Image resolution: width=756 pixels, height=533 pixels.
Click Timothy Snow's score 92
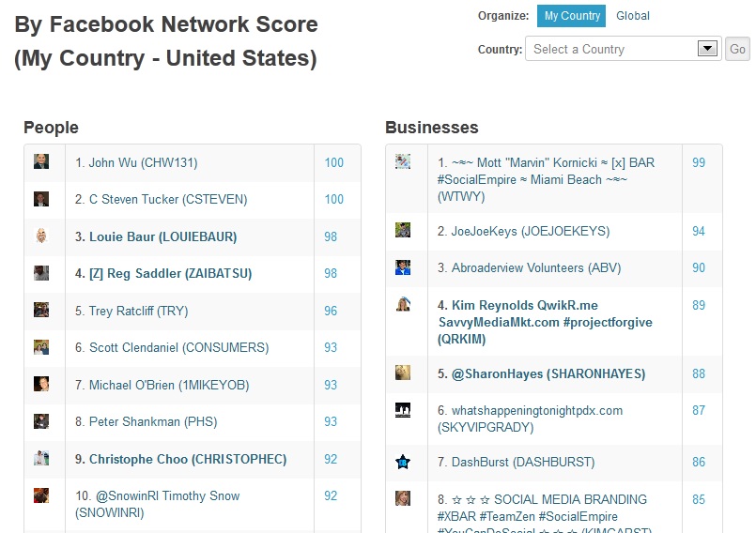pyautogui.click(x=331, y=496)
